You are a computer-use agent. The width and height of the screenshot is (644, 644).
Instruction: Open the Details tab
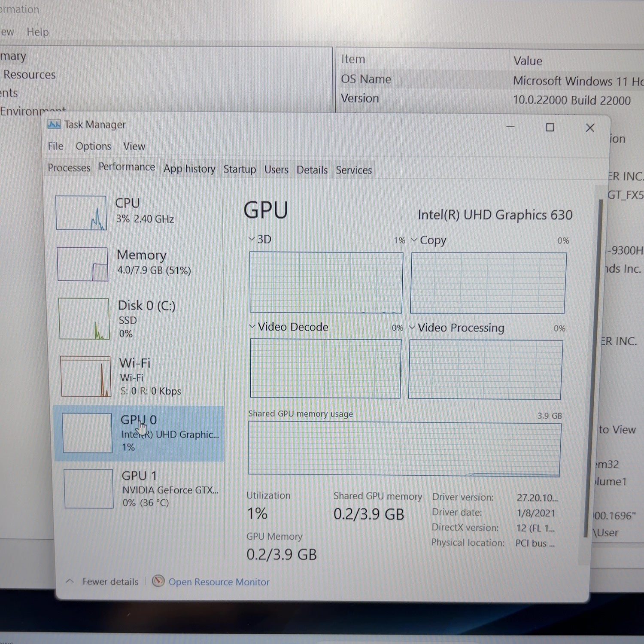pyautogui.click(x=312, y=170)
